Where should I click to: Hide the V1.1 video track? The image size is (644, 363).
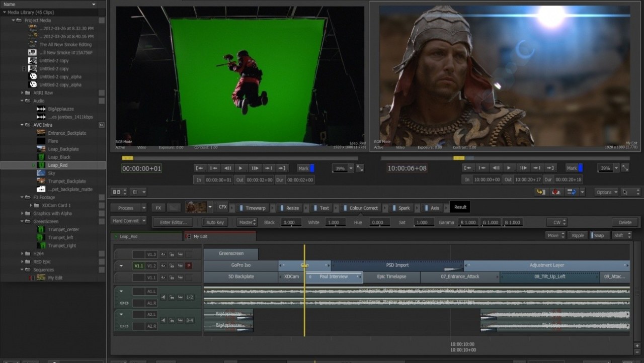point(164,278)
